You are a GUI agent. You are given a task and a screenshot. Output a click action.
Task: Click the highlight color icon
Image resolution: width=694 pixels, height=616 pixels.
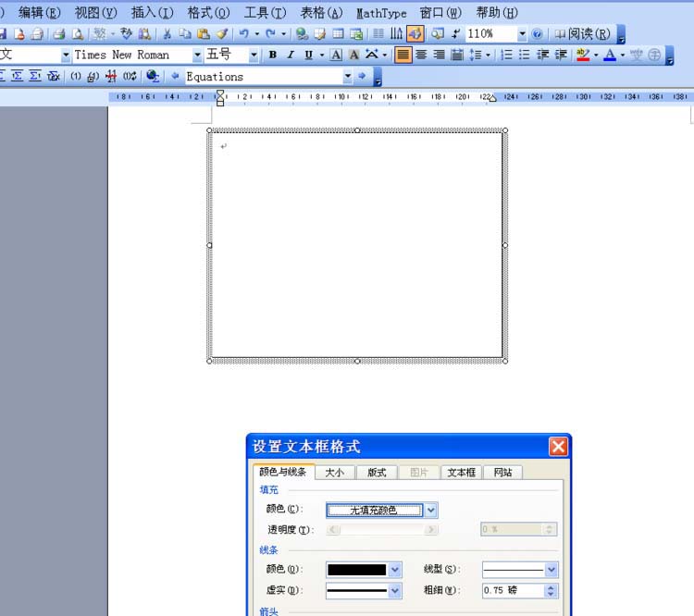[583, 55]
